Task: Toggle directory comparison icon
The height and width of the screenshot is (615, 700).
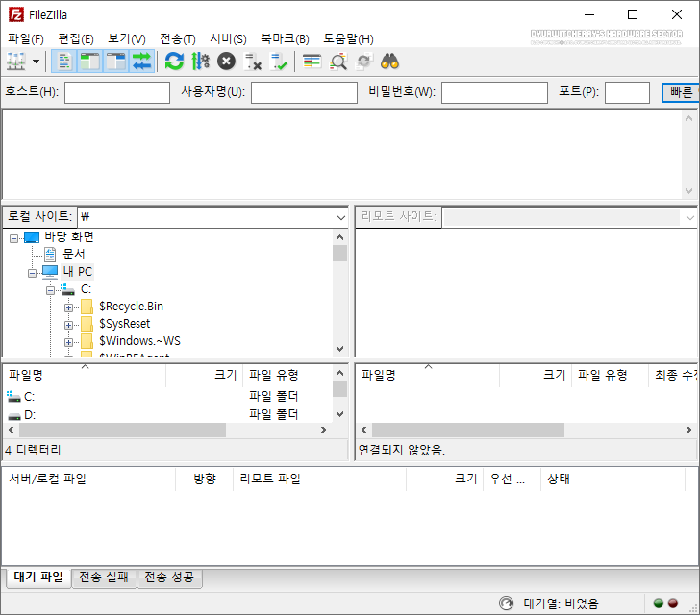Action: click(338, 61)
